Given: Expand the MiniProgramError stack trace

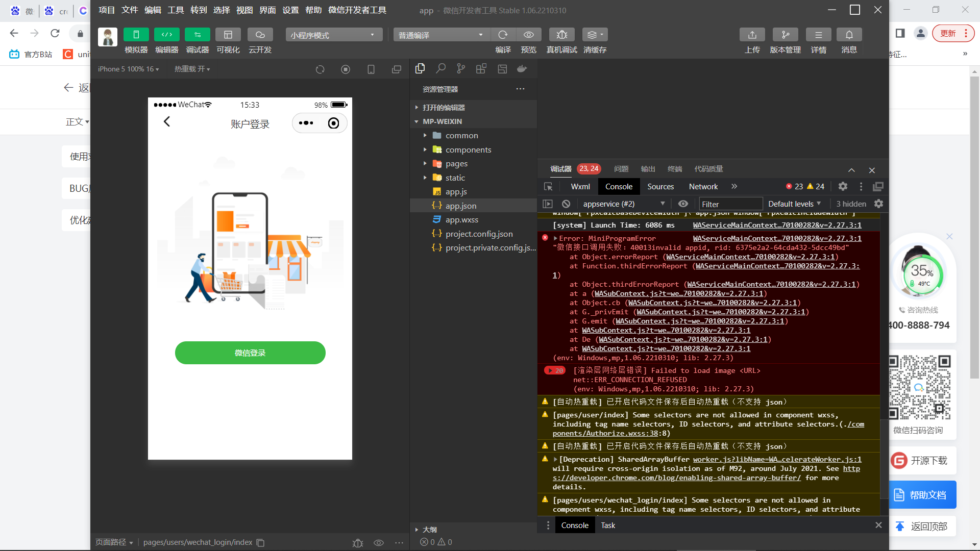Looking at the screenshot, I should (555, 238).
